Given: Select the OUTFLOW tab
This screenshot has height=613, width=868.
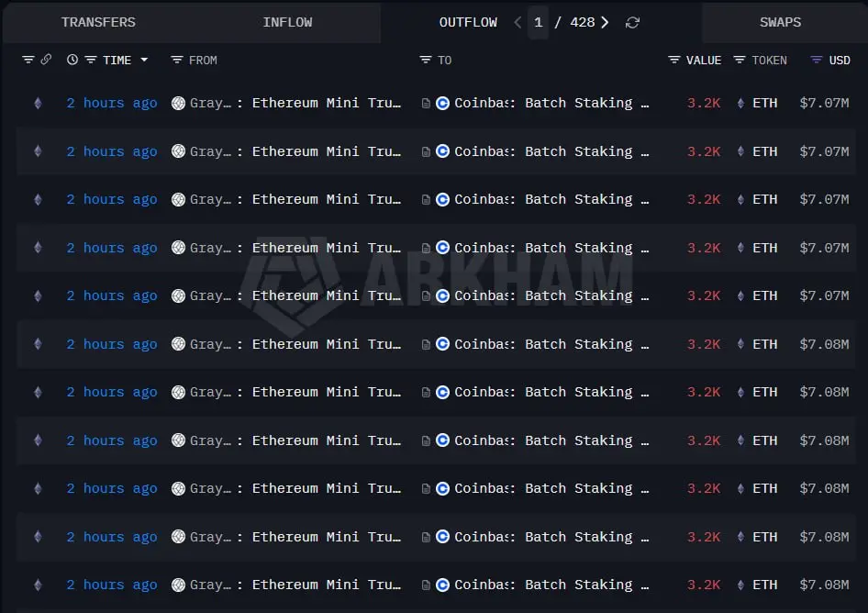Looking at the screenshot, I should point(468,22).
